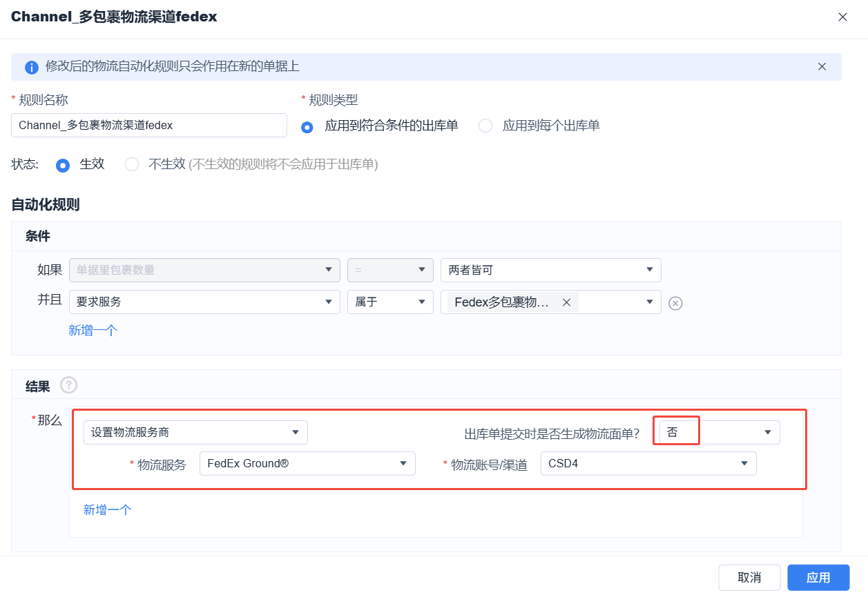Expand the 属于 operator dropdown
The height and width of the screenshot is (595, 868).
(x=390, y=302)
